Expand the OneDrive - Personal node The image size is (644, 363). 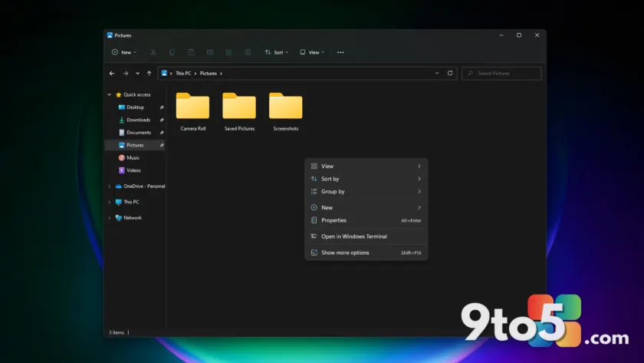109,186
